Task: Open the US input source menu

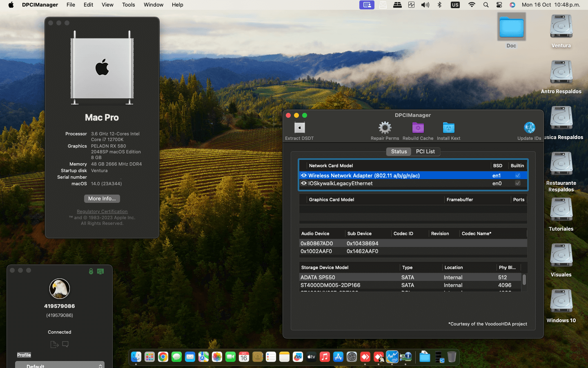Action: coord(455,5)
